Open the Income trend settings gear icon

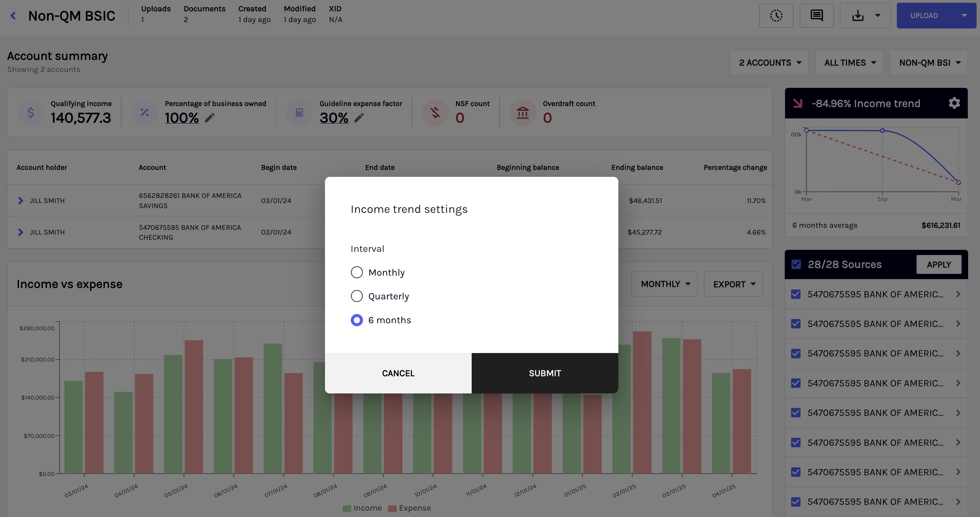954,103
